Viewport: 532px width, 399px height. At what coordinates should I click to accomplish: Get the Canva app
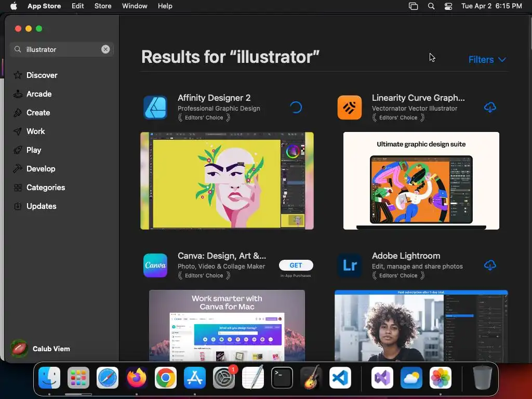[296, 265]
